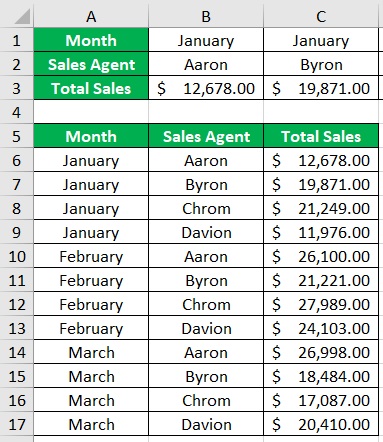The image size is (383, 442).
Task: Click the Select All corner triangle
Action: click(x=22, y=17)
